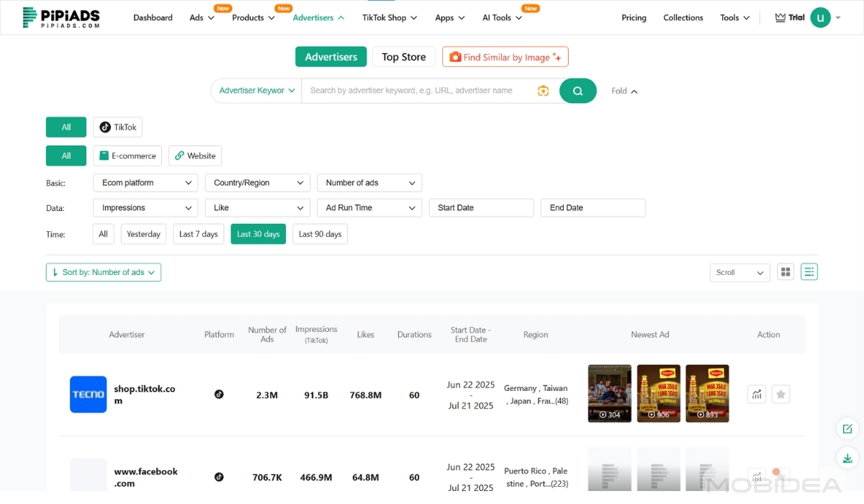Screen dimensions: 864x504
Task: Click the TECNO advertiser logo
Action: 88,395
